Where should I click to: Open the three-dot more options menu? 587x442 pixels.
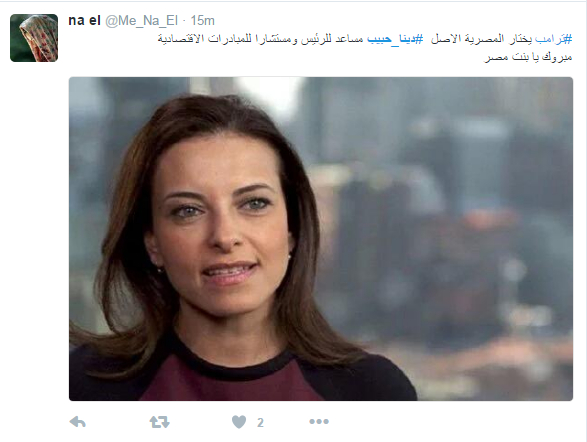(319, 422)
